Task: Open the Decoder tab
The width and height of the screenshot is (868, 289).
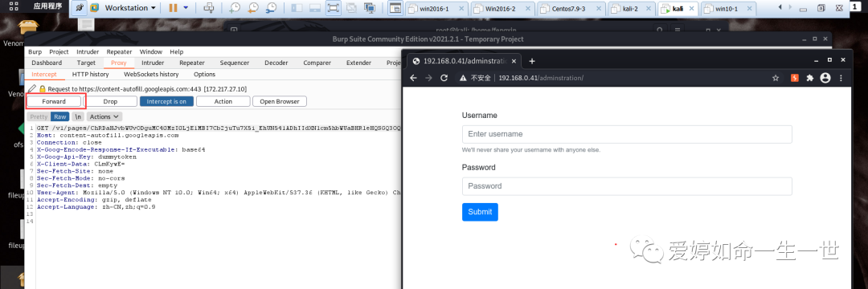Action: (x=276, y=63)
